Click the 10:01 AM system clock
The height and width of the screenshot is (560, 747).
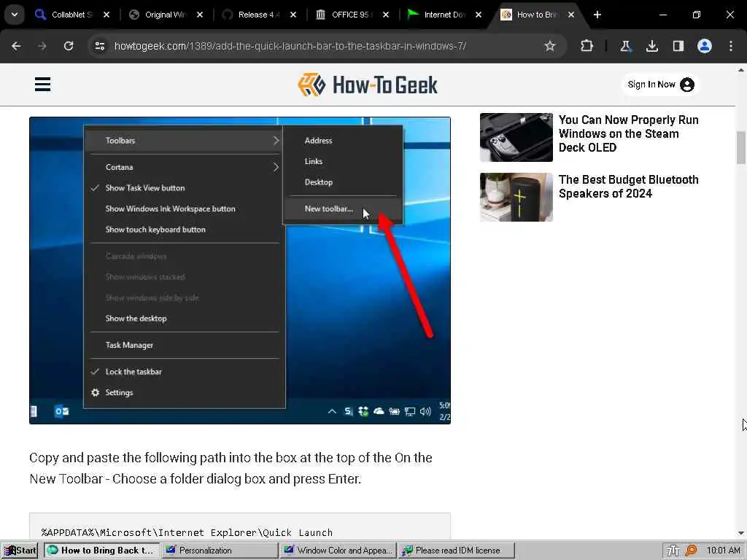point(723,551)
